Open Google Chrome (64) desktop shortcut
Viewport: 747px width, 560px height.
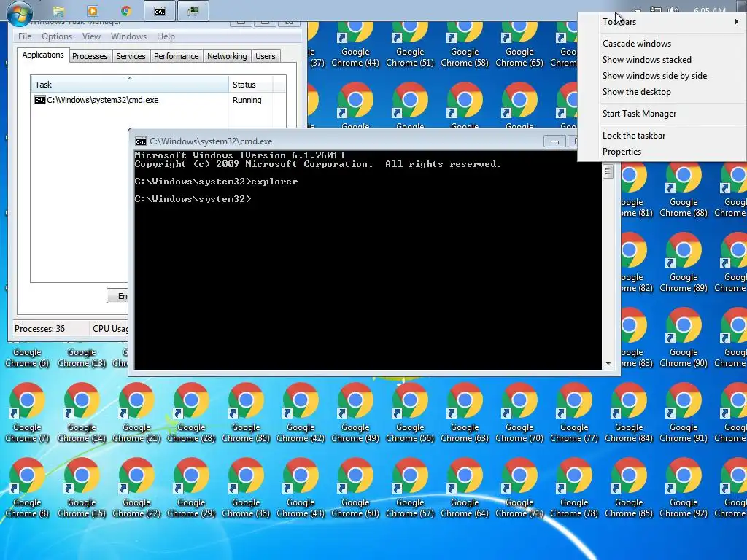click(465, 488)
